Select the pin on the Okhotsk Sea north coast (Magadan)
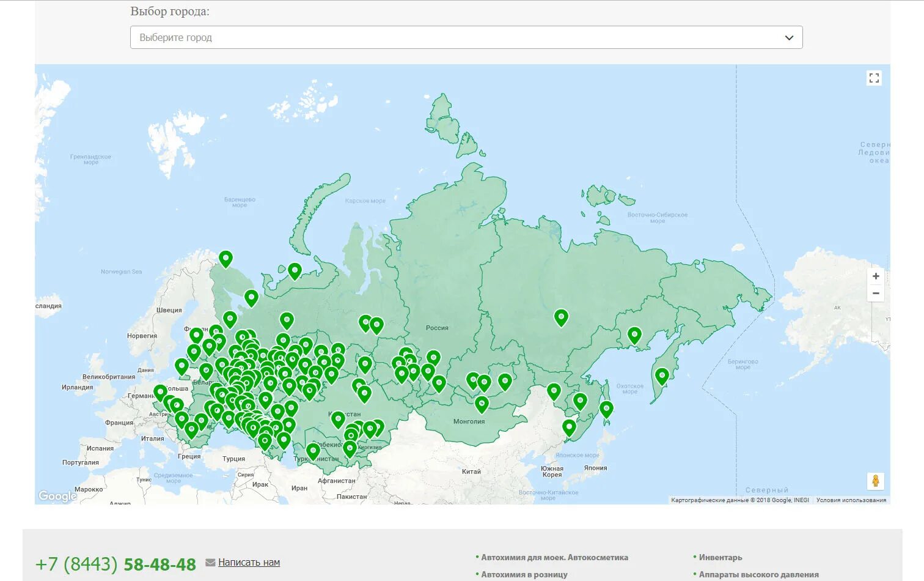The width and height of the screenshot is (924, 581). (634, 335)
